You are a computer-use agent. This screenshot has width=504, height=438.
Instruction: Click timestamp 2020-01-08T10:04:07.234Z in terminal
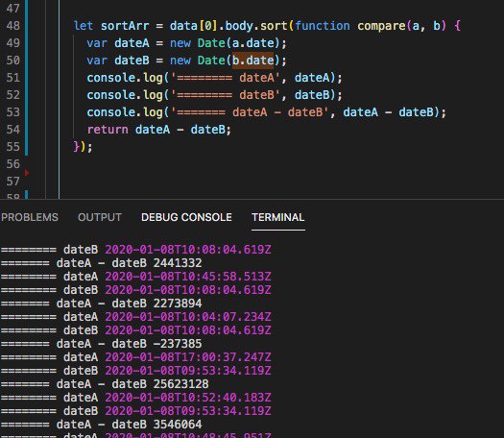188,317
